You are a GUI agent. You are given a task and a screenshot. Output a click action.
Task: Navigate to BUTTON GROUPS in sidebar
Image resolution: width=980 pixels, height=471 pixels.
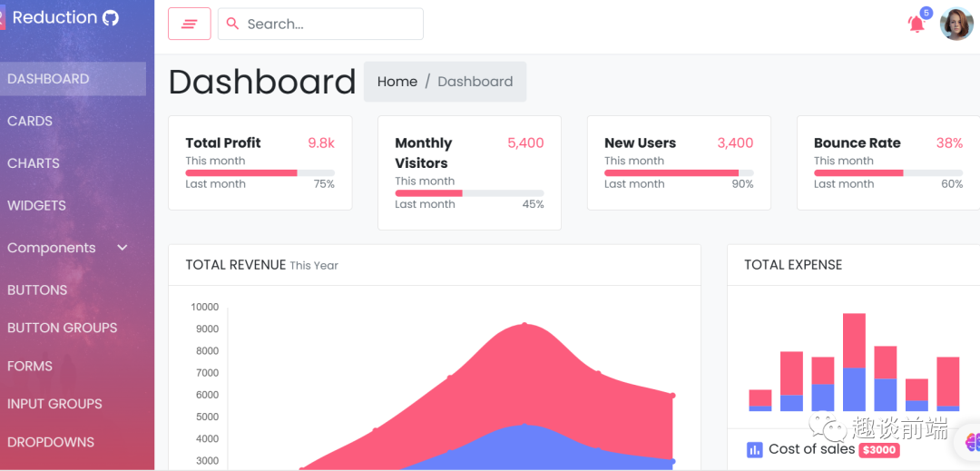63,328
